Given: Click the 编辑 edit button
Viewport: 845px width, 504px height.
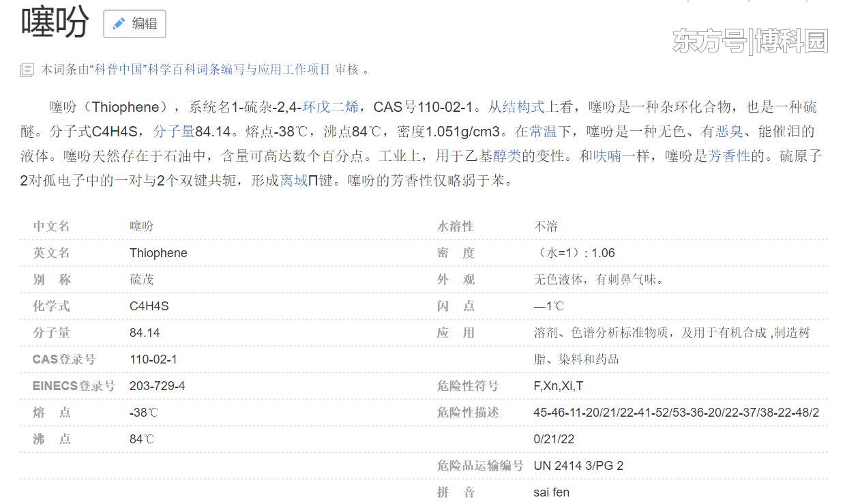Looking at the screenshot, I should point(134,24).
